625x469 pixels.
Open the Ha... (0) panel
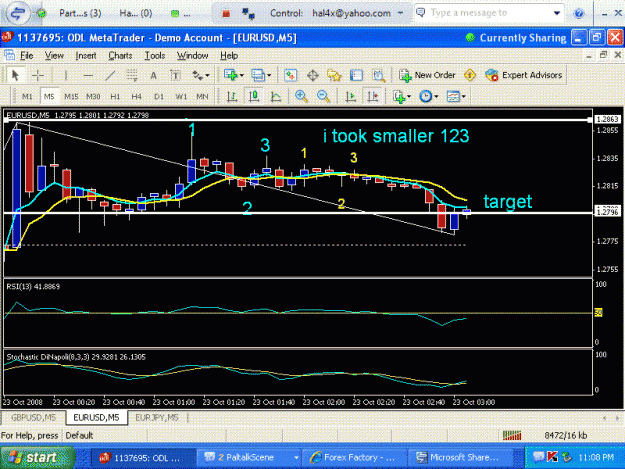coord(136,13)
